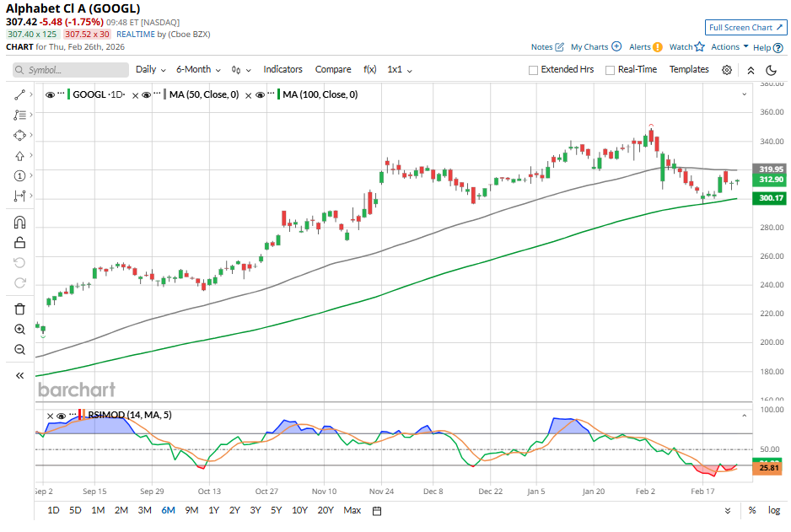Open the calendar date range picker
Image resolution: width=791 pixels, height=532 pixels.
[x=377, y=510]
